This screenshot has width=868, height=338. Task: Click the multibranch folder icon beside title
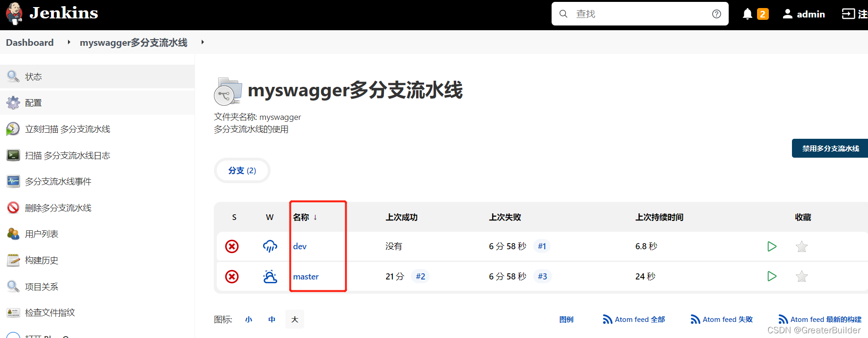[x=228, y=91]
